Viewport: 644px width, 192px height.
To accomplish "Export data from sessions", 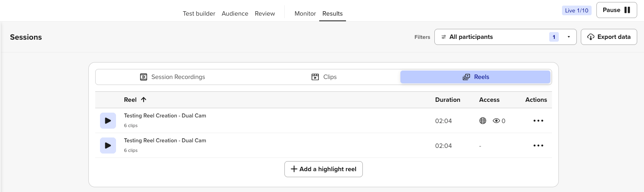I will coord(608,37).
